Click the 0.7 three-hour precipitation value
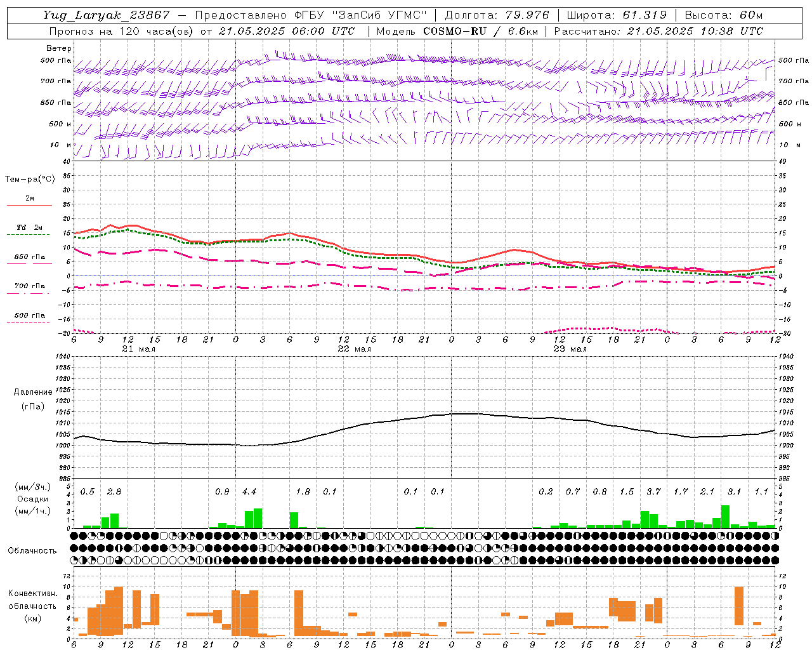Viewport: 812px width, 650px height. pyautogui.click(x=573, y=492)
